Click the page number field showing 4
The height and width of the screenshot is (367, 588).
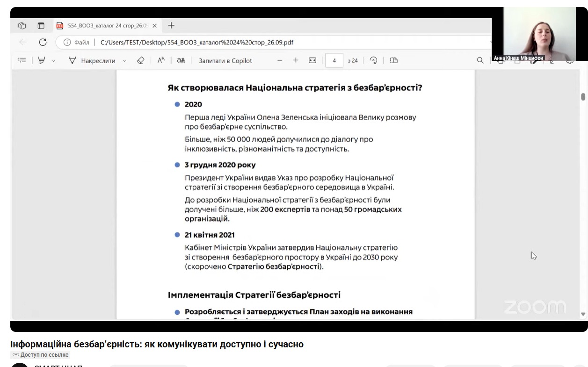(334, 60)
